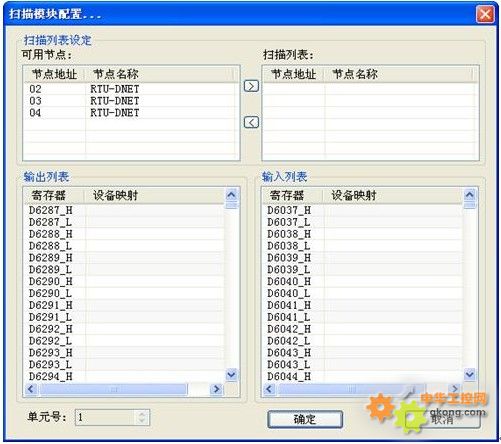Screen dimensions: 501x444
Task: Close the 扫描模块配置 dialog
Action: point(485,14)
